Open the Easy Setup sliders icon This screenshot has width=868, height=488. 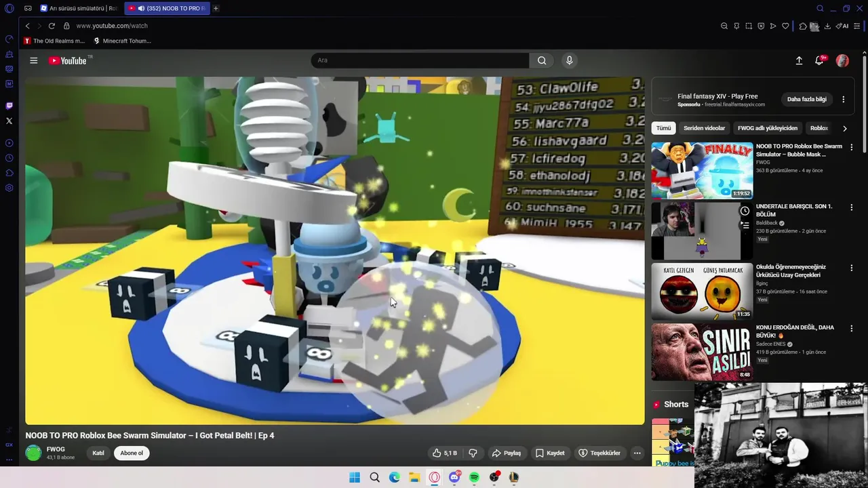[x=857, y=26]
